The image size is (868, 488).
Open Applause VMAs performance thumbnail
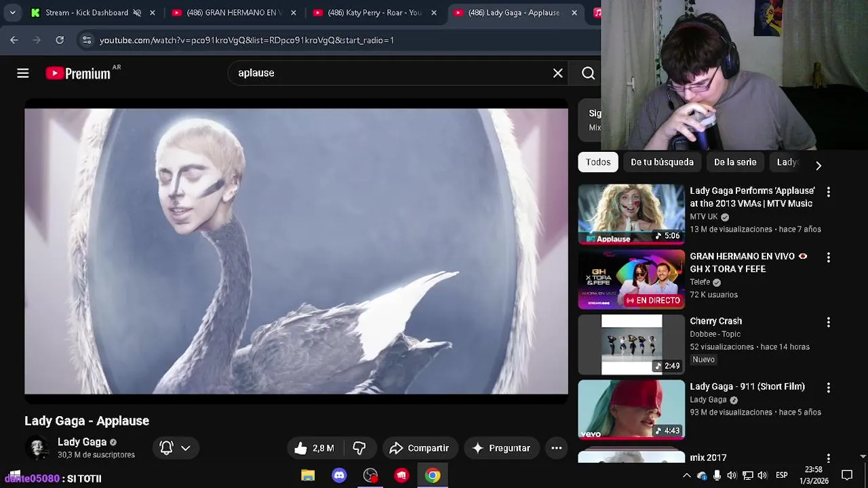point(631,214)
